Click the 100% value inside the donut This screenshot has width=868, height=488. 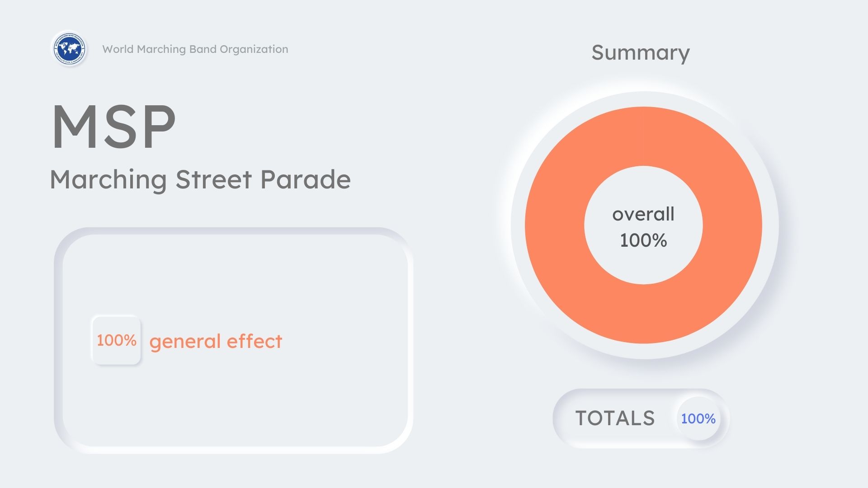(643, 240)
